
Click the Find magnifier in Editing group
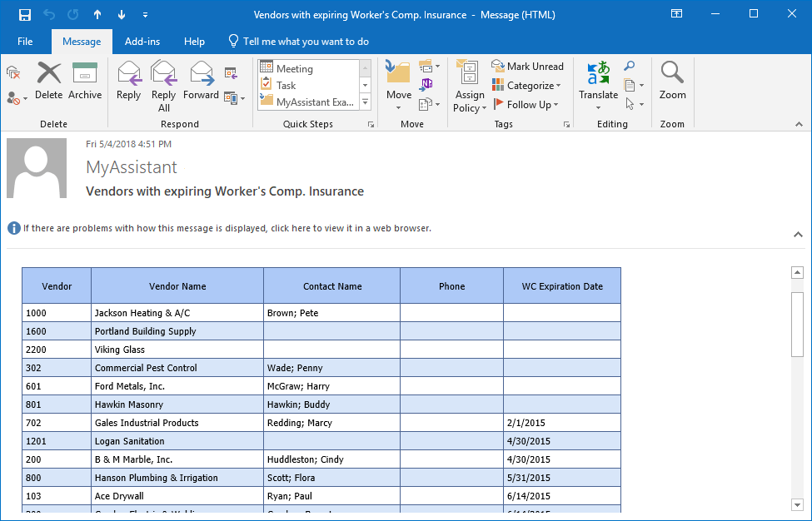(630, 67)
